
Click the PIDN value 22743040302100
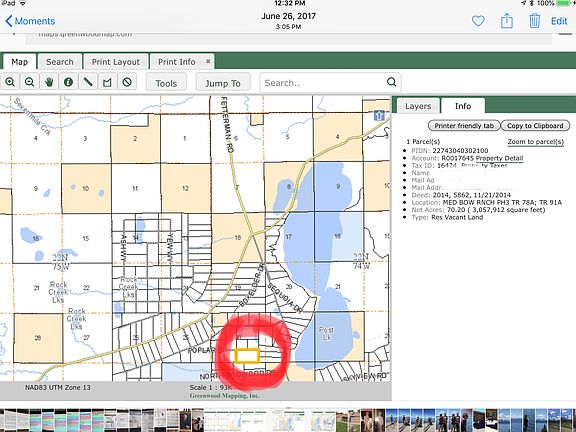[460, 151]
